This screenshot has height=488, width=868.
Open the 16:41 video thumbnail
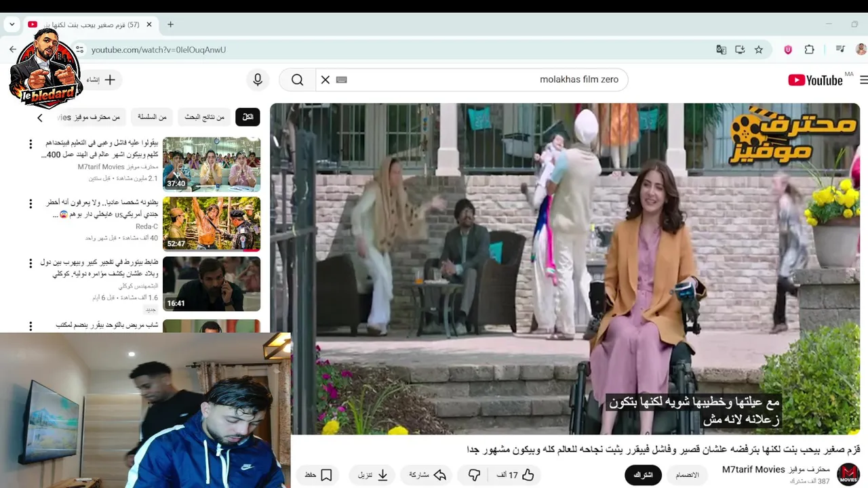point(212,283)
